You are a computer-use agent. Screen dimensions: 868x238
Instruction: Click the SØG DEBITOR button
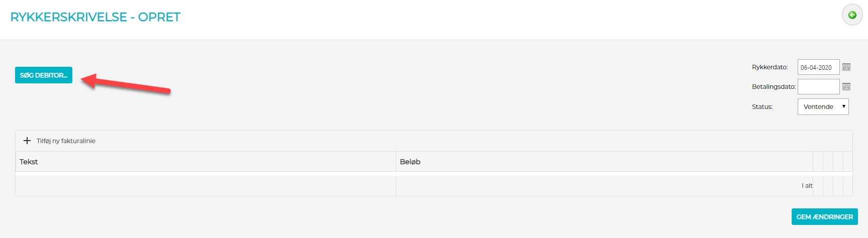click(x=44, y=75)
